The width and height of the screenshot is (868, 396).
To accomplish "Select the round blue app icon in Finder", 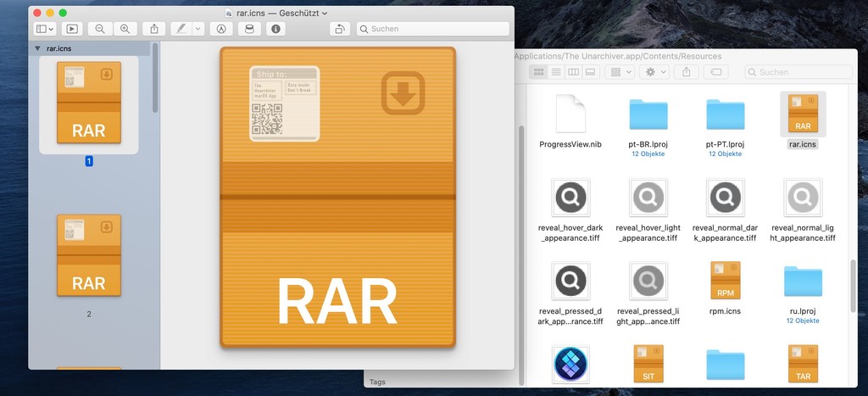I will [570, 364].
